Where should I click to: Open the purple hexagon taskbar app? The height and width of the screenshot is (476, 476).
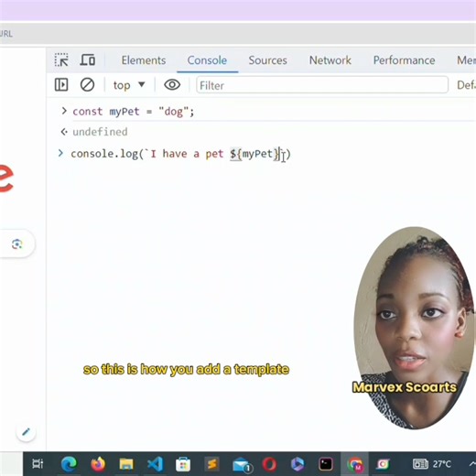297,464
